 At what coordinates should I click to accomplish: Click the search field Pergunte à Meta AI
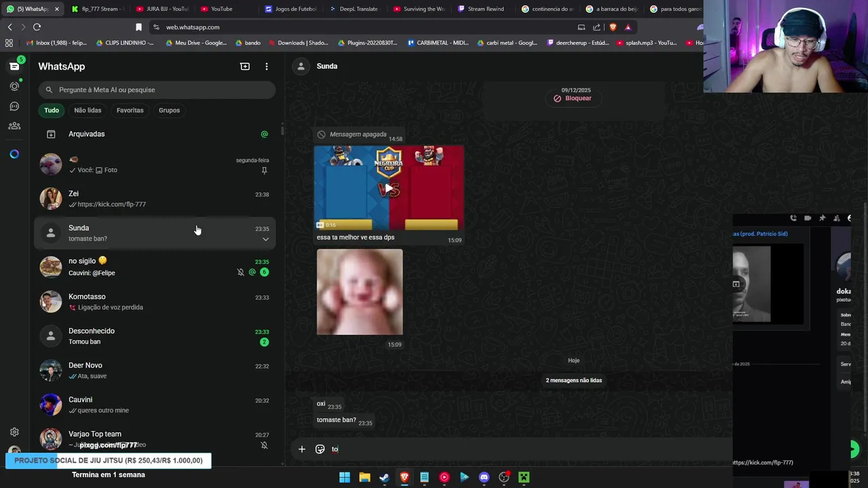tap(157, 89)
